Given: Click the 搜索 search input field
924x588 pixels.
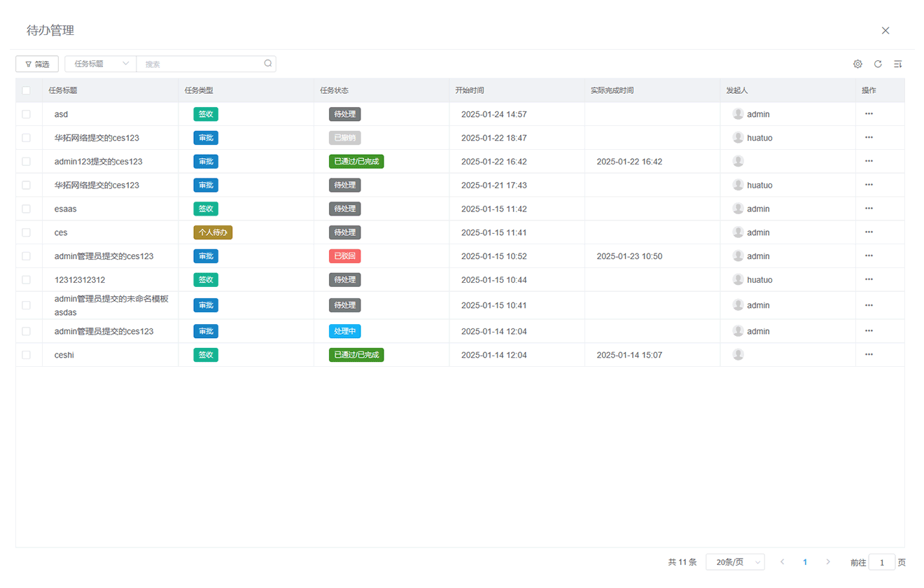Looking at the screenshot, I should tap(199, 64).
